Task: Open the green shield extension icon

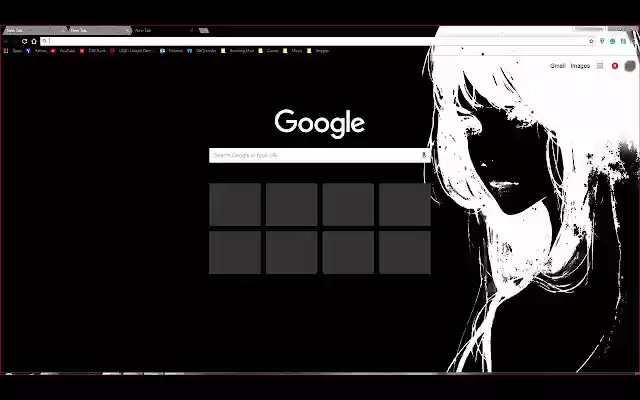Action: point(602,41)
